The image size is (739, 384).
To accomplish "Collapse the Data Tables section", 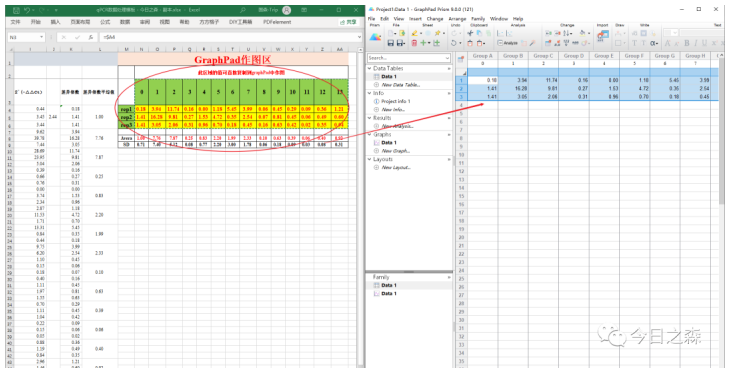I will pyautogui.click(x=370, y=68).
